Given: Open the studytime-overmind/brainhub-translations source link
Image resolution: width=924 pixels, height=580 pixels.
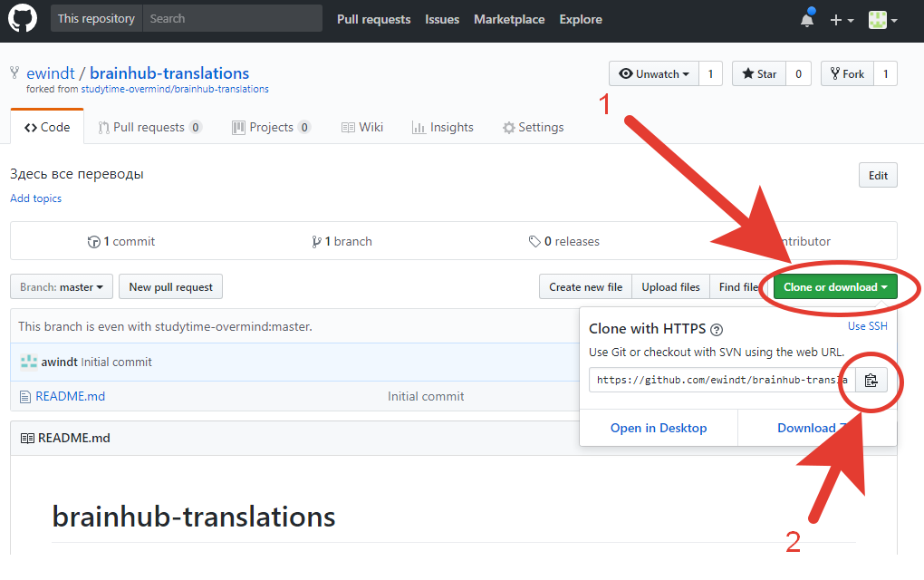Looking at the screenshot, I should pos(175,89).
